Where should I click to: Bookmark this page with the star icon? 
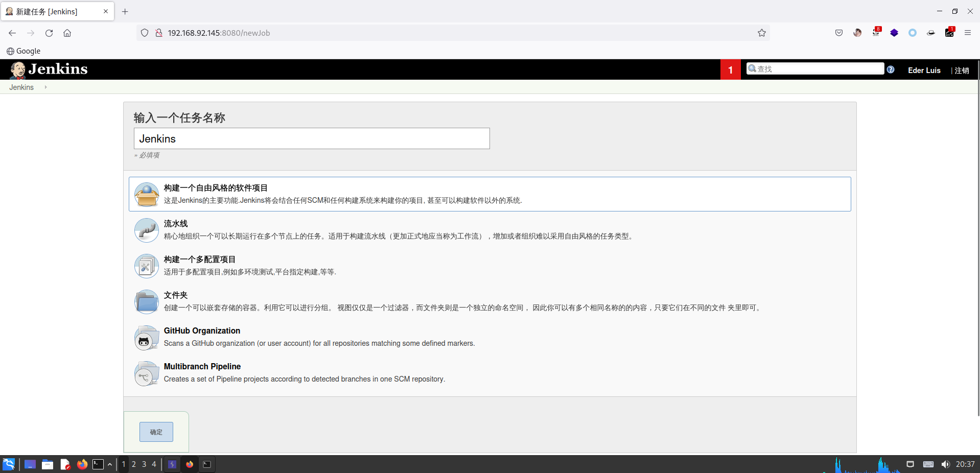click(762, 33)
